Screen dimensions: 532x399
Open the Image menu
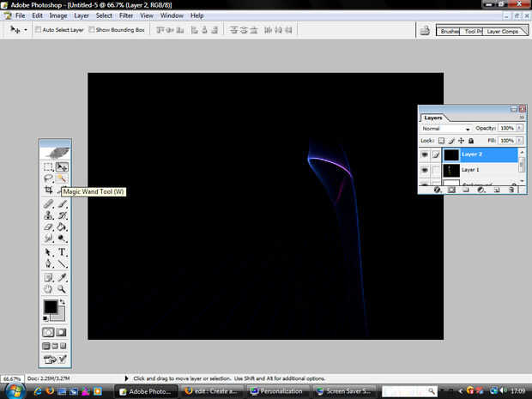[58, 15]
